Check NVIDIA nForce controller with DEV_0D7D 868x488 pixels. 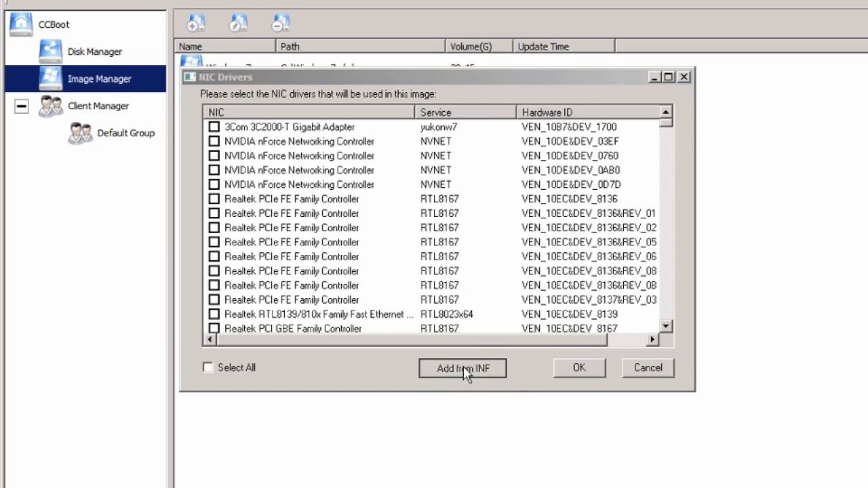point(214,184)
